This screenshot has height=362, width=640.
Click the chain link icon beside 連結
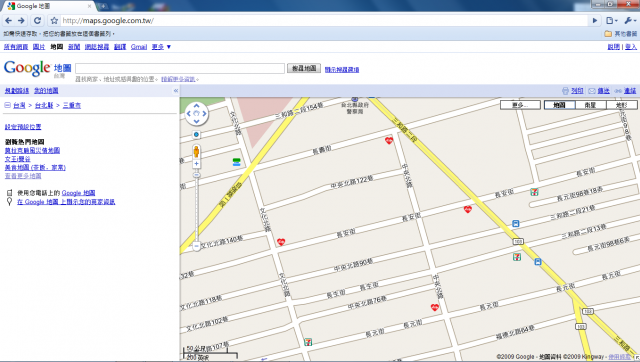click(618, 91)
